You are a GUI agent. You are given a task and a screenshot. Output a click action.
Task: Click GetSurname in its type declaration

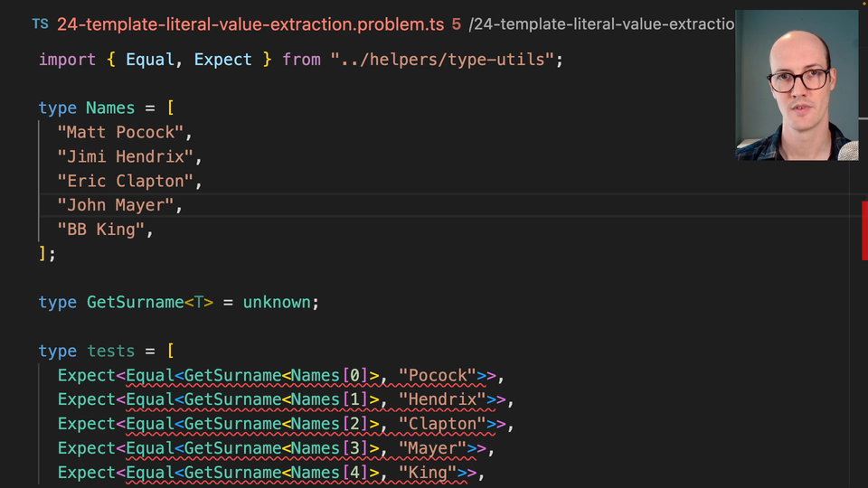tap(135, 303)
